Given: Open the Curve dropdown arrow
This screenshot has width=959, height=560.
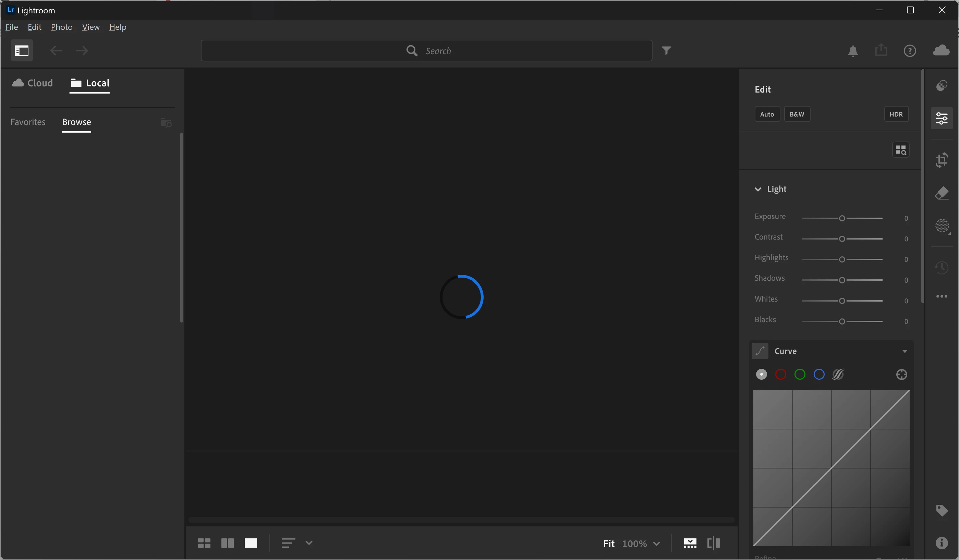Looking at the screenshot, I should (x=905, y=351).
